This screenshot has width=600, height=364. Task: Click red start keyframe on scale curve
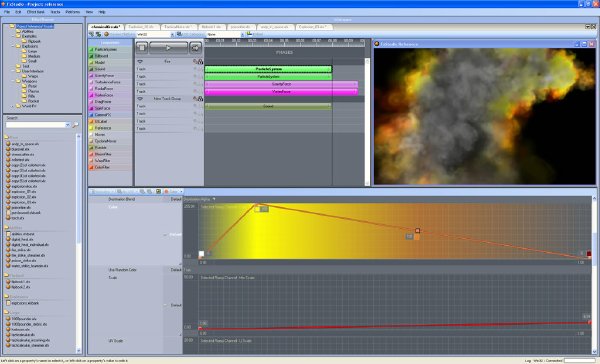tap(200, 328)
